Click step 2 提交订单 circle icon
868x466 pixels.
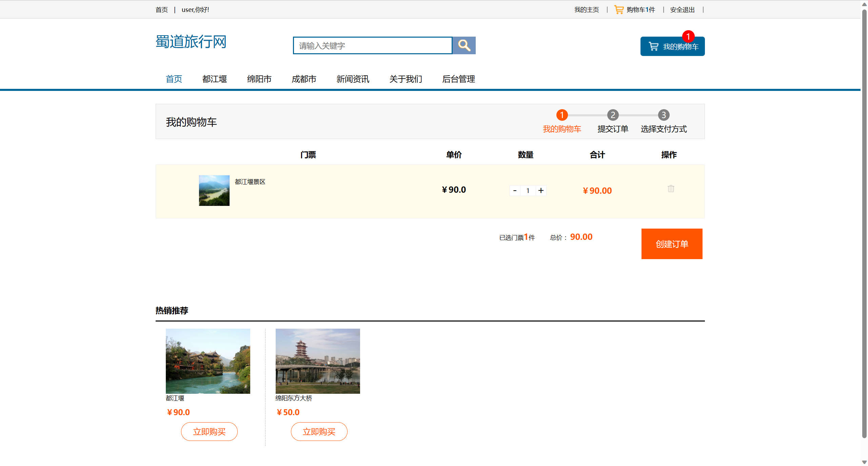tap(613, 115)
